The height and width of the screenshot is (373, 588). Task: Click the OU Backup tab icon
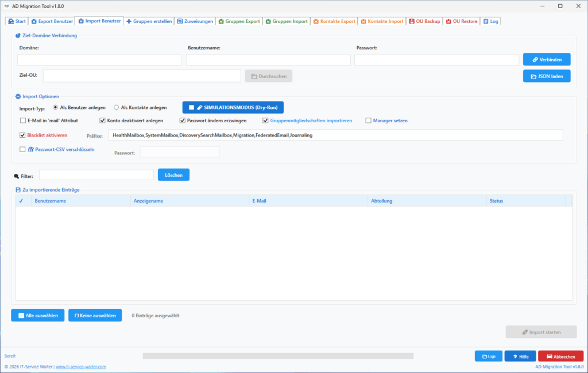tap(411, 21)
